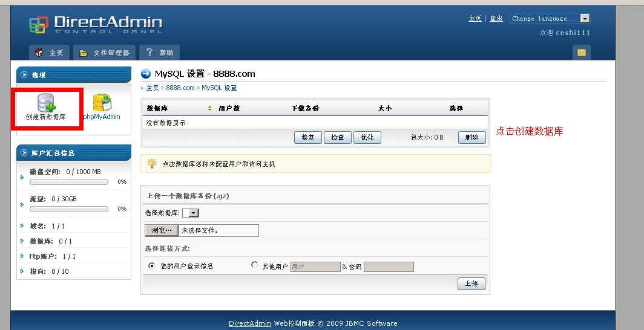Open the Create new database icon
This screenshot has width=644, height=330.
(x=45, y=103)
